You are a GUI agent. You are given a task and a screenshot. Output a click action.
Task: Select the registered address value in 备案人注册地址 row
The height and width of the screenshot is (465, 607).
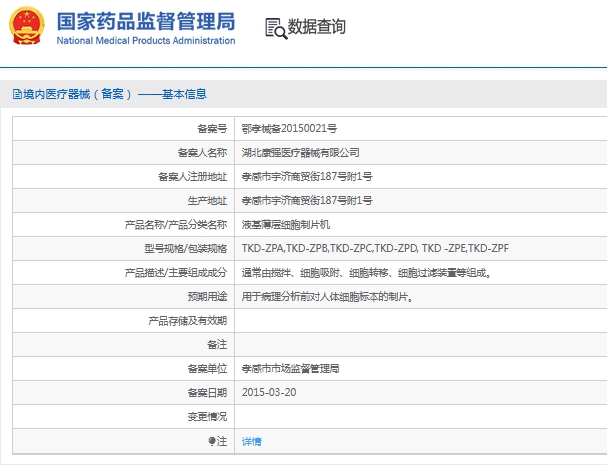(x=307, y=177)
